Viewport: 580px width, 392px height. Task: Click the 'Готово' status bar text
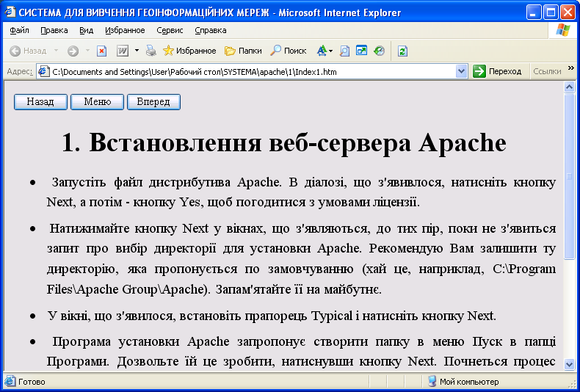[32, 382]
